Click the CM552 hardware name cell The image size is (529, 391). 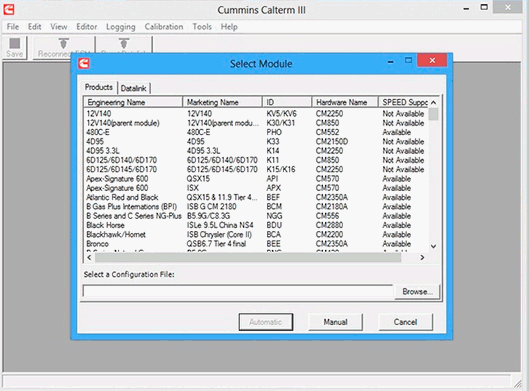(327, 132)
